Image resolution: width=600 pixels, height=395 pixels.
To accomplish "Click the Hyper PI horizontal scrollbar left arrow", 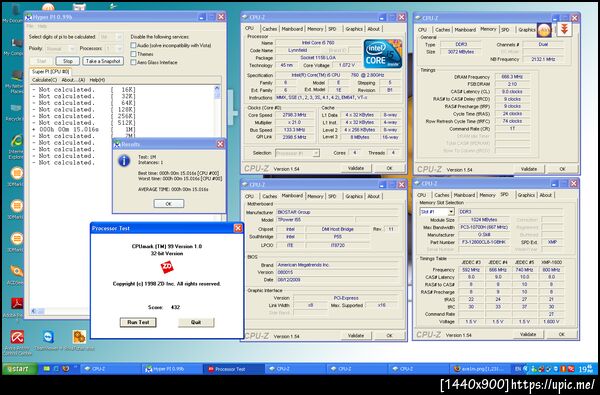I will tap(34, 311).
